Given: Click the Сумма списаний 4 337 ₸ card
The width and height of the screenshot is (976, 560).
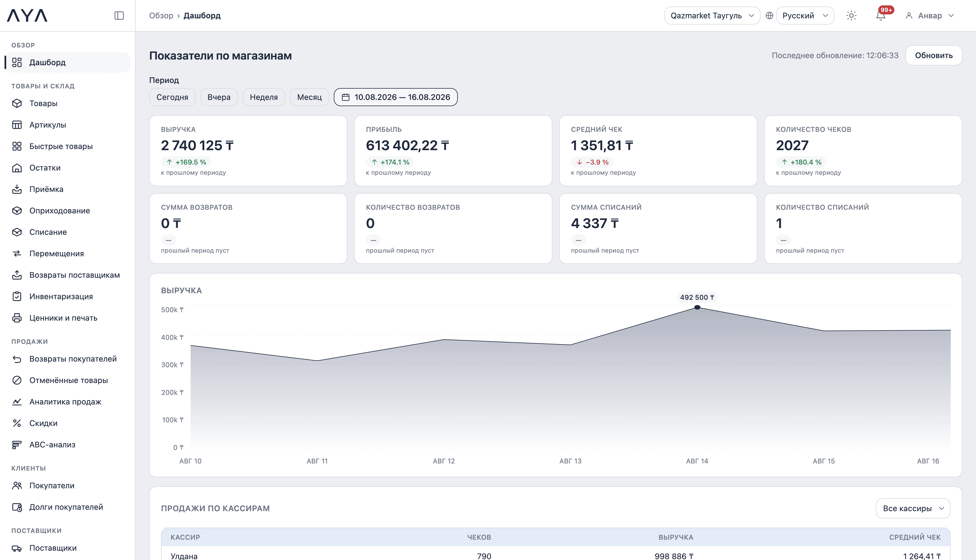Looking at the screenshot, I should pos(658,228).
